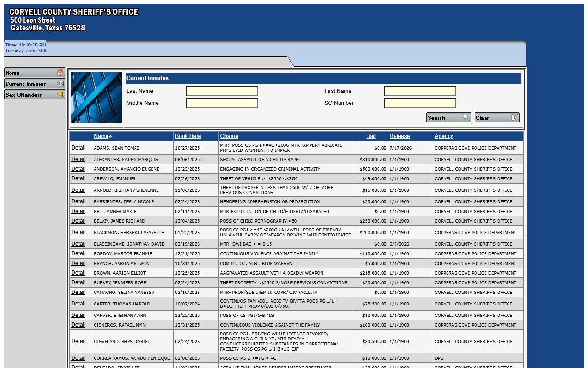
Task: Select the bail amount $500,000.00
Action: coord(373,169)
